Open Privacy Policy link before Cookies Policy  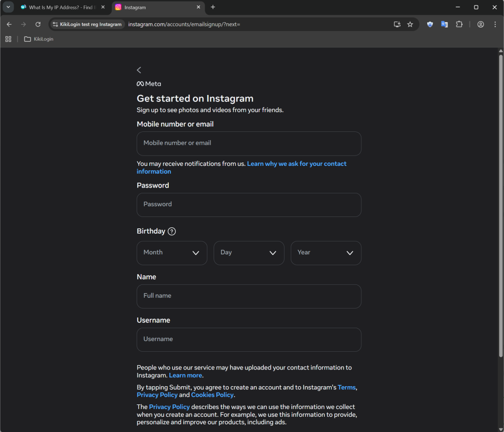157,395
